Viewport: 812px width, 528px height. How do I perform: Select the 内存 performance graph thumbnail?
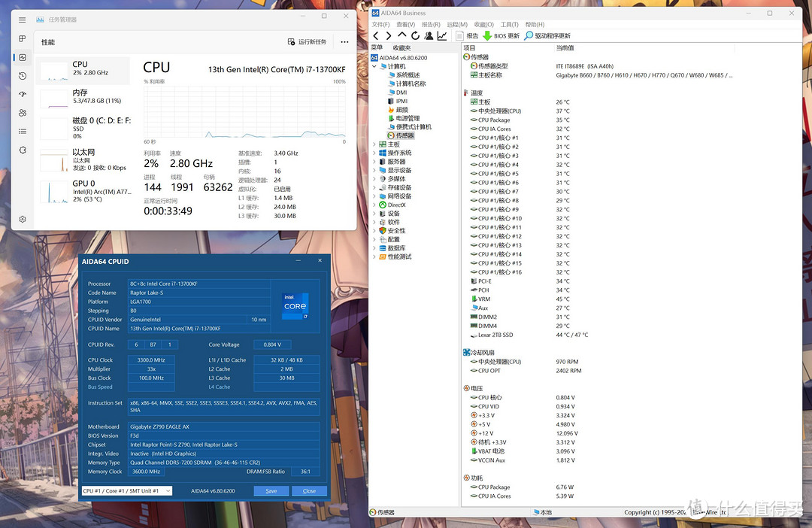tap(54, 97)
